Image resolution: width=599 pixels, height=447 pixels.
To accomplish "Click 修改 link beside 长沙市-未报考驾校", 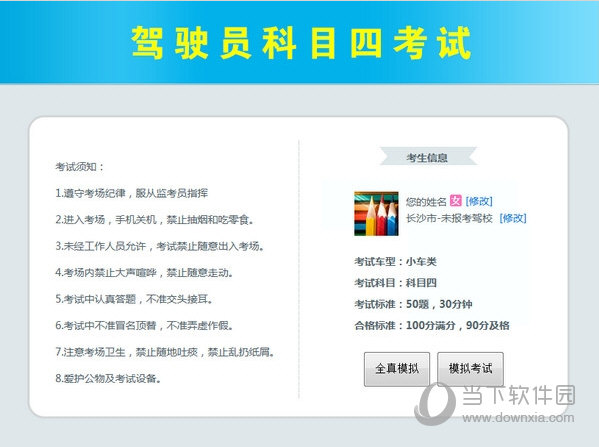I will point(513,218).
